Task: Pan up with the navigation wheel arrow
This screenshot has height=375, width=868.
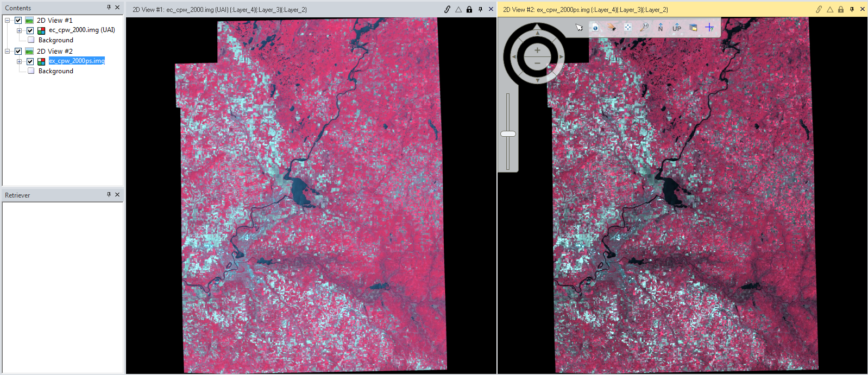Action: coord(537,33)
